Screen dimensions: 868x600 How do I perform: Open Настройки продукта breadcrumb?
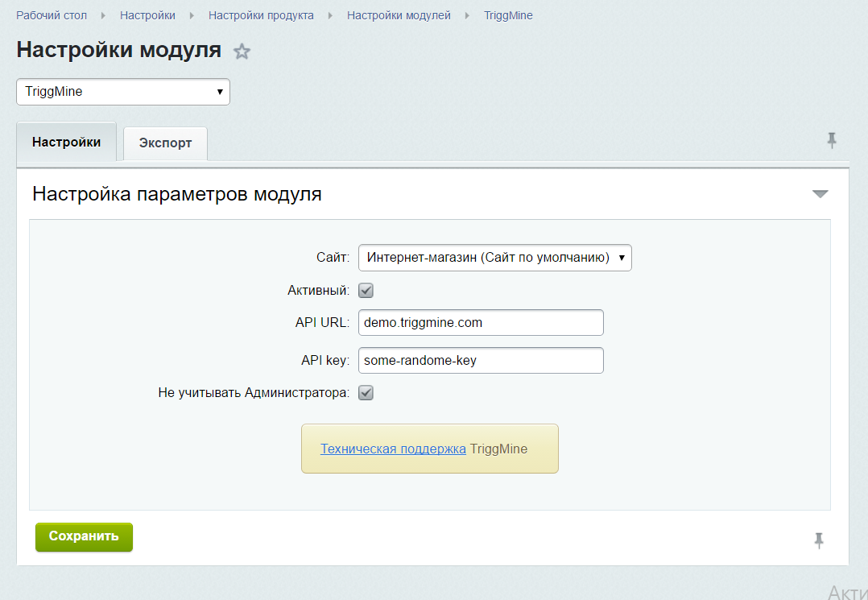click(261, 15)
